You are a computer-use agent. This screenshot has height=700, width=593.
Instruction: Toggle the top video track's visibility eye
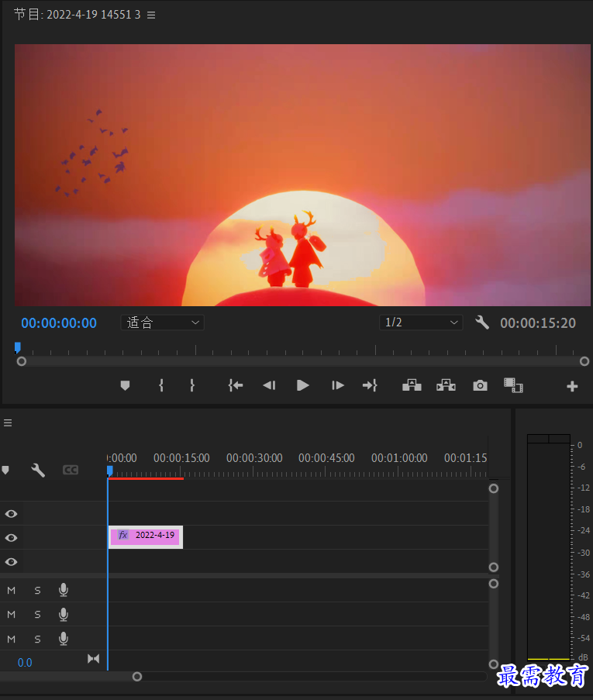tap(11, 514)
